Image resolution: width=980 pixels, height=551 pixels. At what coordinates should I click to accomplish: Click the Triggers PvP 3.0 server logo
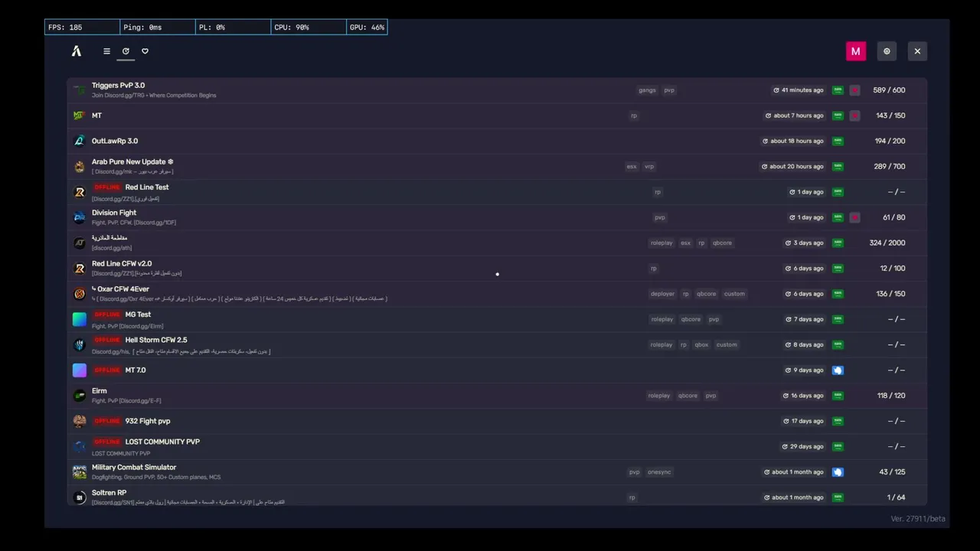[x=80, y=90]
